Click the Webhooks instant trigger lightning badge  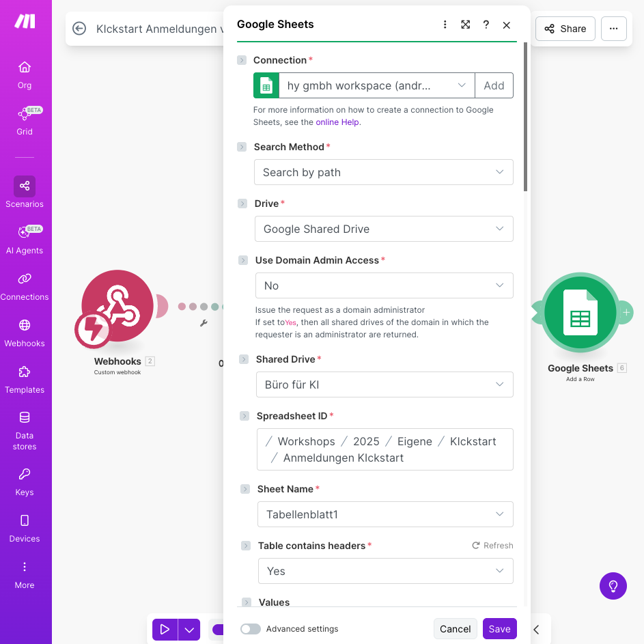[x=93, y=330]
